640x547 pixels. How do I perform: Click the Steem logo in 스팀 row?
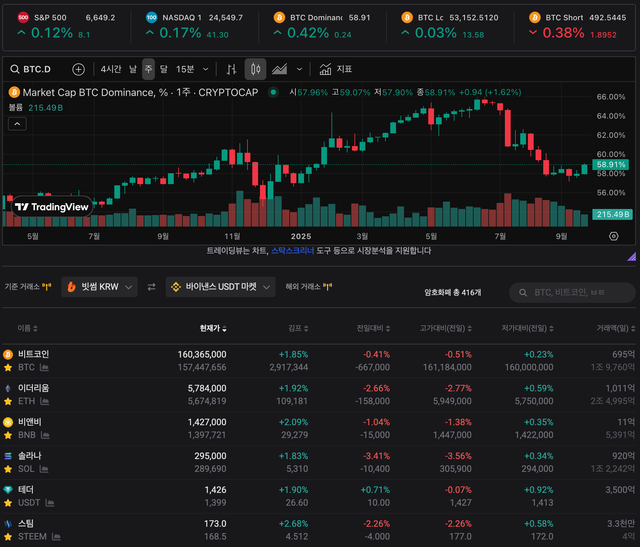click(x=8, y=524)
